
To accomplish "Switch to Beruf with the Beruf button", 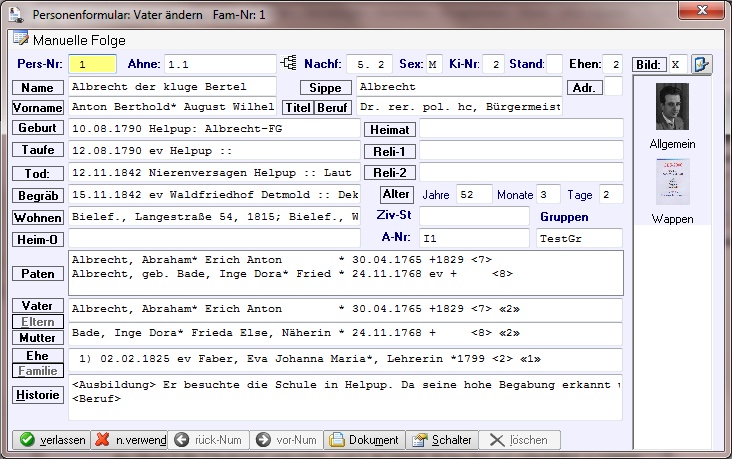I will click(333, 108).
